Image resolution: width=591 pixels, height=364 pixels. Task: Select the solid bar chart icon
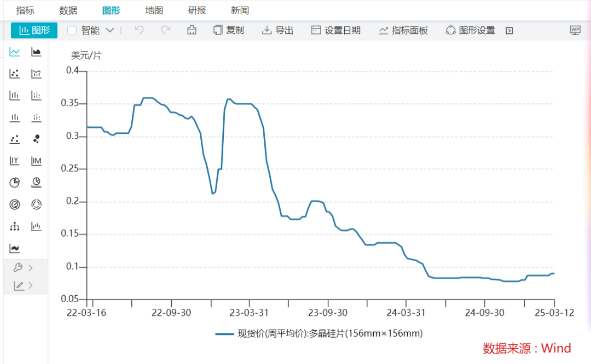[x=15, y=96]
